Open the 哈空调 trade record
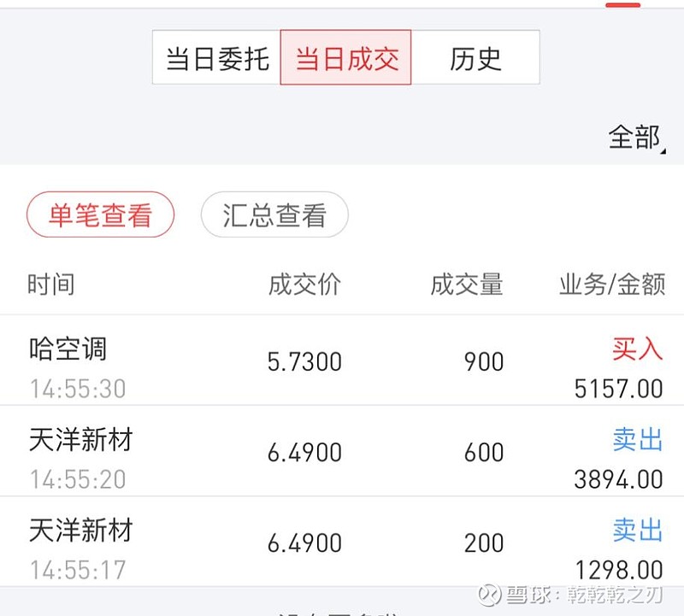The width and height of the screenshot is (684, 616). (342, 360)
